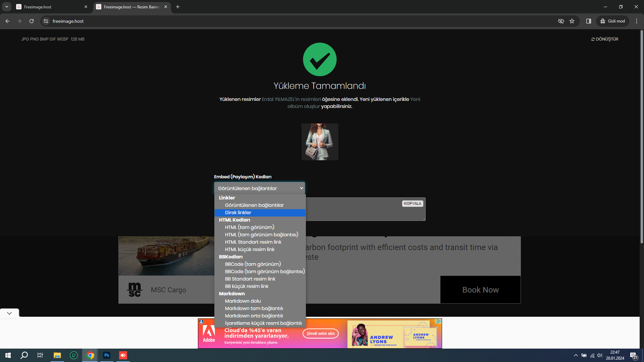Image resolution: width=644 pixels, height=362 pixels.
Task: Click the third-party cookies blocked eye icon
Action: coord(561,21)
